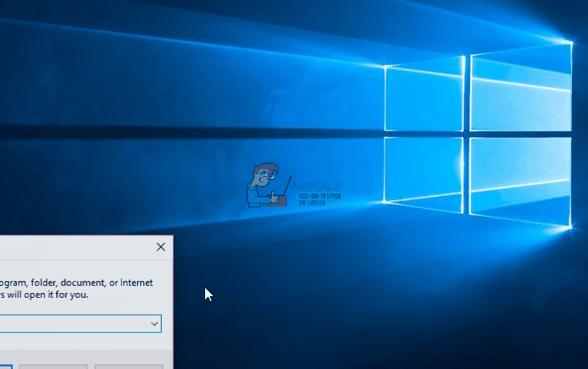Expand the Run dialog command history dropdown arrow

pyautogui.click(x=155, y=323)
